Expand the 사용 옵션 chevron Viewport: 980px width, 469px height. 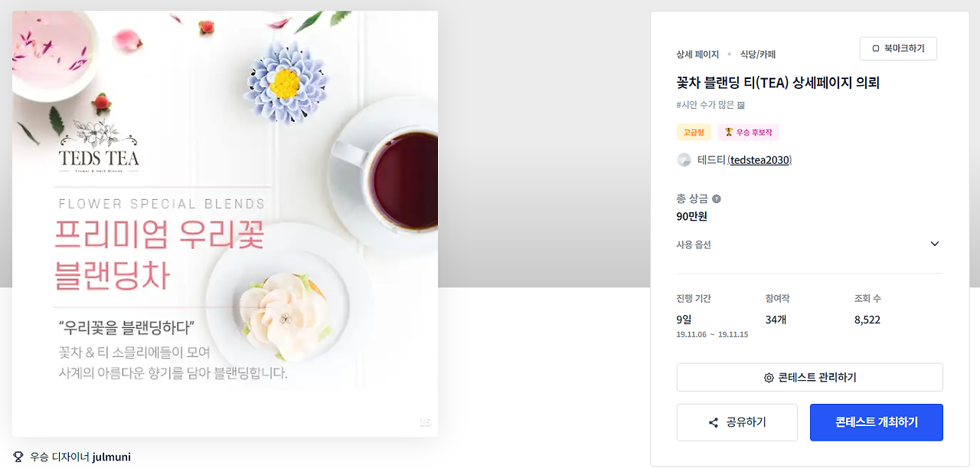click(934, 244)
